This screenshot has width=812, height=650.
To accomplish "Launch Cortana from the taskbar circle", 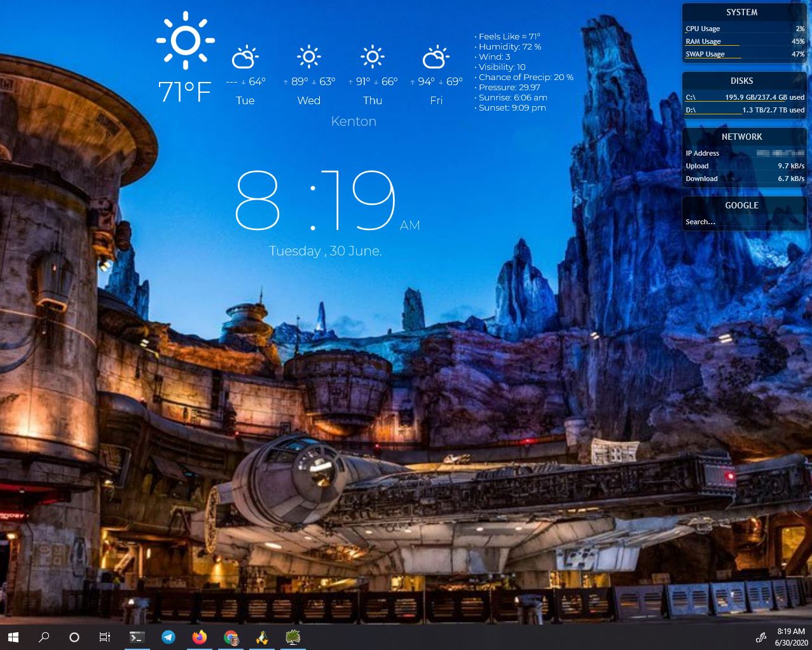I will (x=74, y=637).
